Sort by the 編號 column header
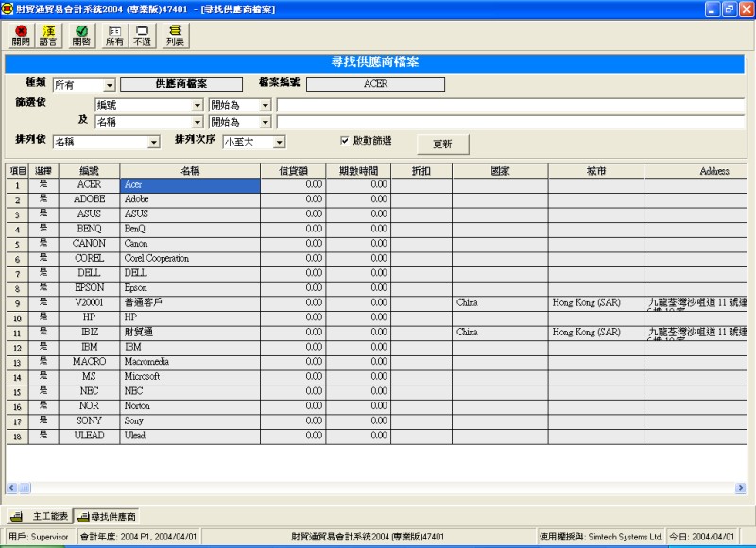Screen dimensions: 756x548 [89, 171]
